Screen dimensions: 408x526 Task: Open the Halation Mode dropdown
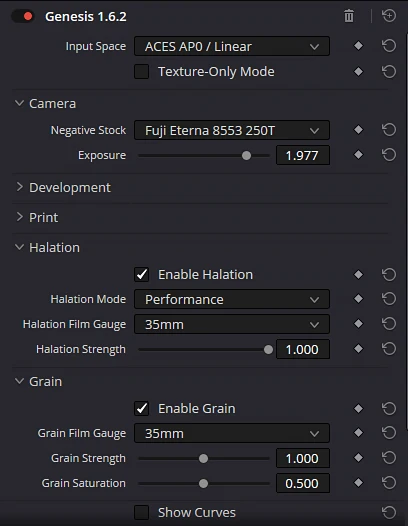232,299
